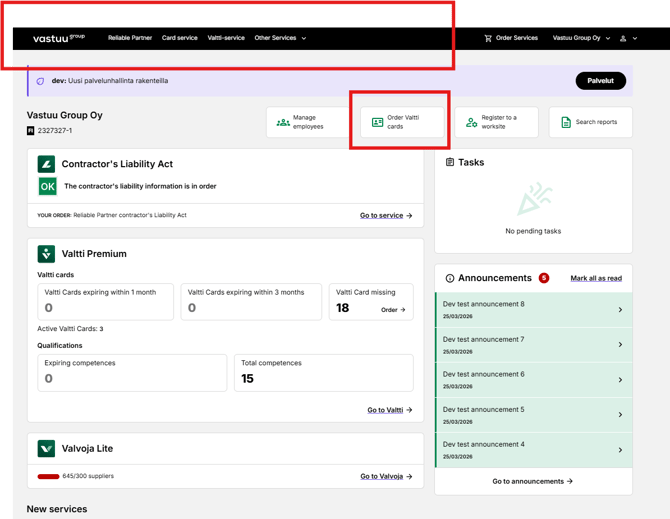
Task: Open Dev test announcement 4
Action: point(534,450)
